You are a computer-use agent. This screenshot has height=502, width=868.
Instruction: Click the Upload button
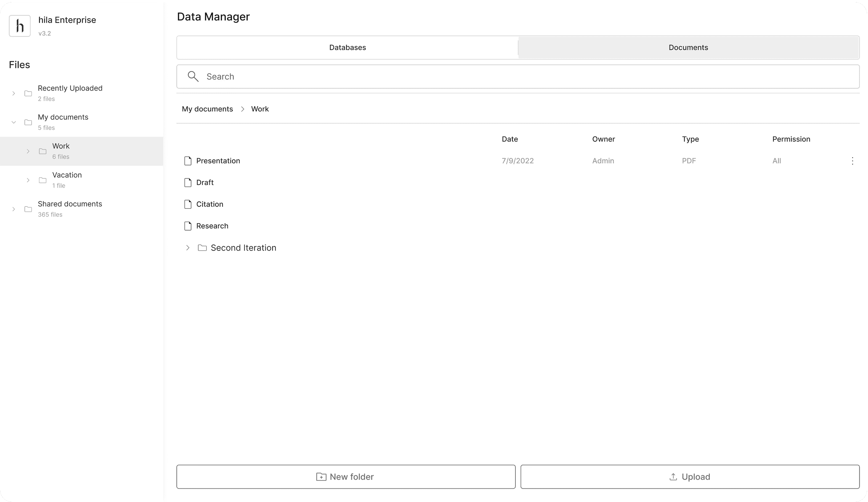tap(690, 476)
